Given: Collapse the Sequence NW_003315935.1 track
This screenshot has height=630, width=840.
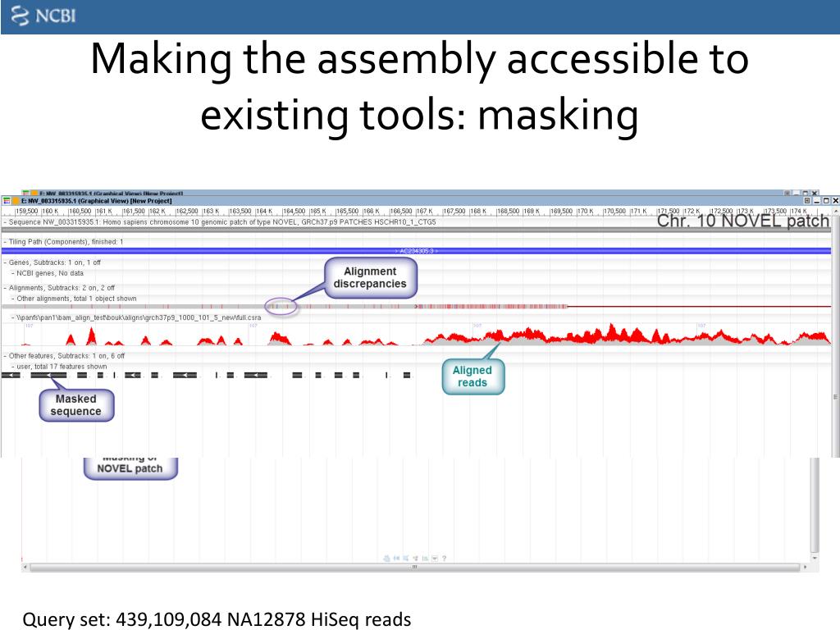Looking at the screenshot, I should [x=5, y=221].
